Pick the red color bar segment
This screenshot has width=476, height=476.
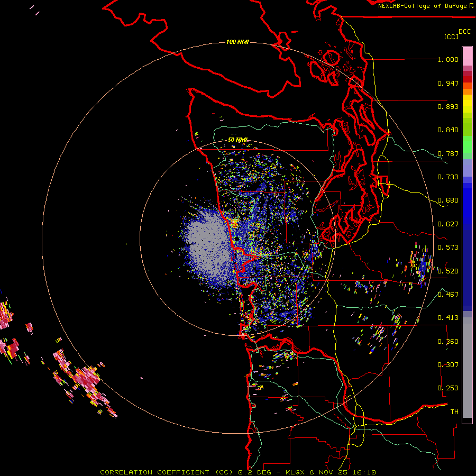(x=467, y=79)
